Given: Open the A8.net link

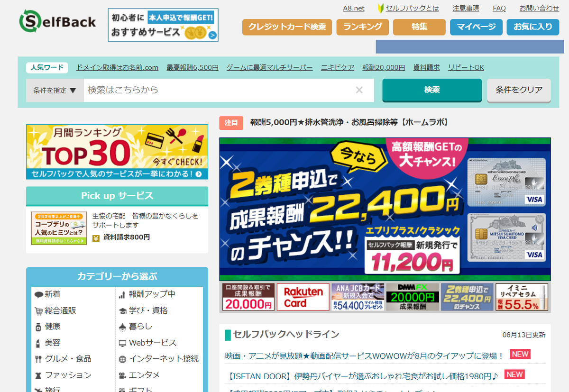Looking at the screenshot, I should click(x=354, y=9).
